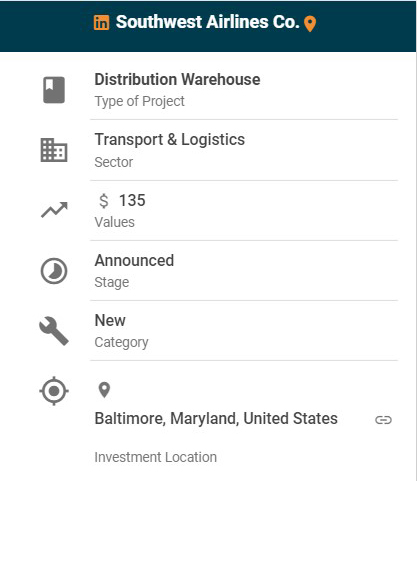Click the trending-up arrow icon beside Values
Image resolution: width=417 pixels, height=562 pixels.
coord(54,210)
